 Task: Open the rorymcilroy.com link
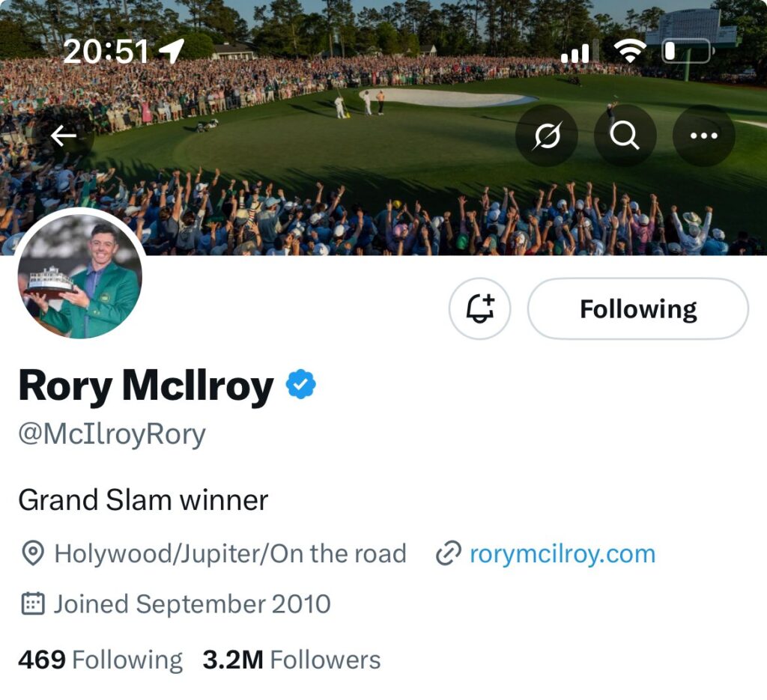pyautogui.click(x=562, y=554)
